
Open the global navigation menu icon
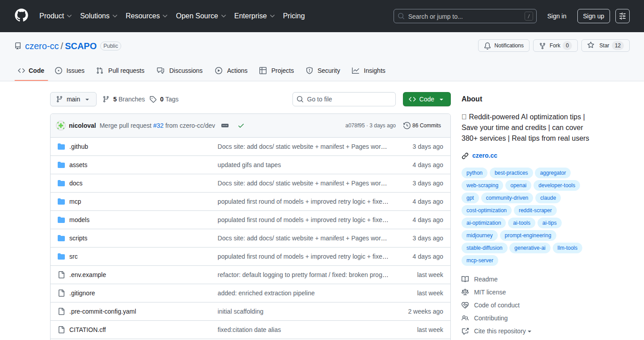pyautogui.click(x=623, y=16)
